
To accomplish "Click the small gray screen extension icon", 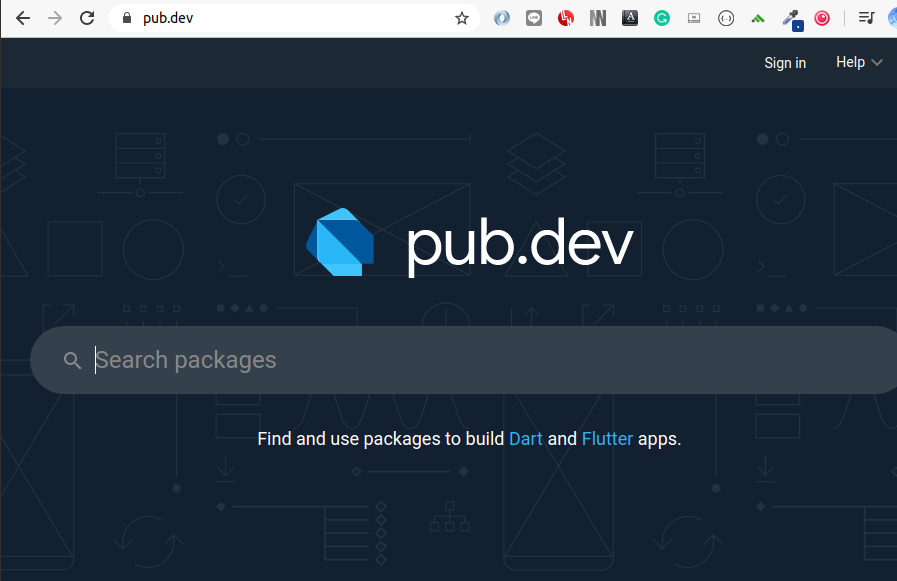I will [x=694, y=18].
